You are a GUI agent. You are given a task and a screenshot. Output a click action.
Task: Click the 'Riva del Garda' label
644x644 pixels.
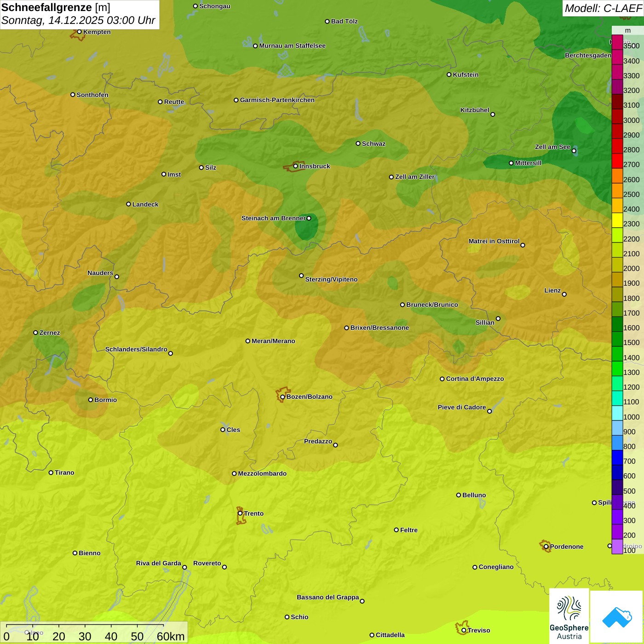158,563
